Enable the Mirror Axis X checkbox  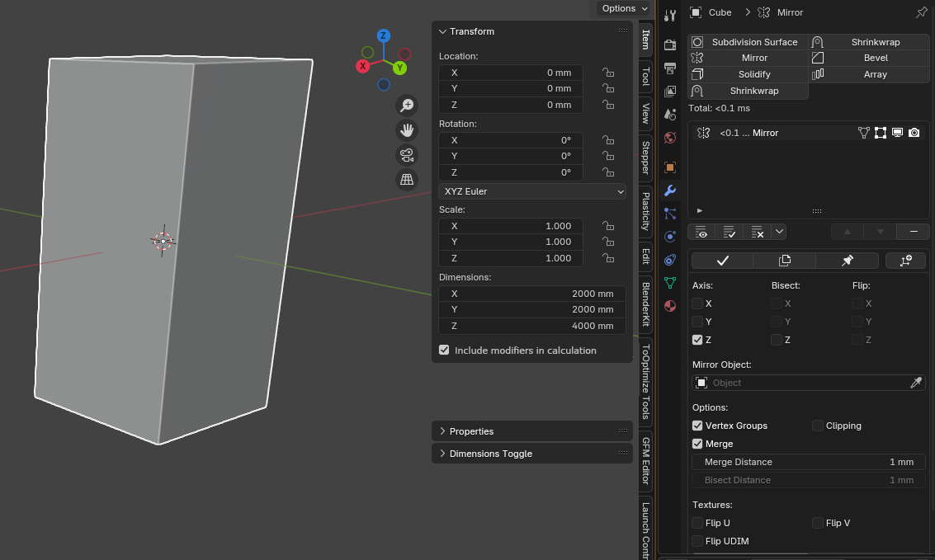(x=697, y=304)
